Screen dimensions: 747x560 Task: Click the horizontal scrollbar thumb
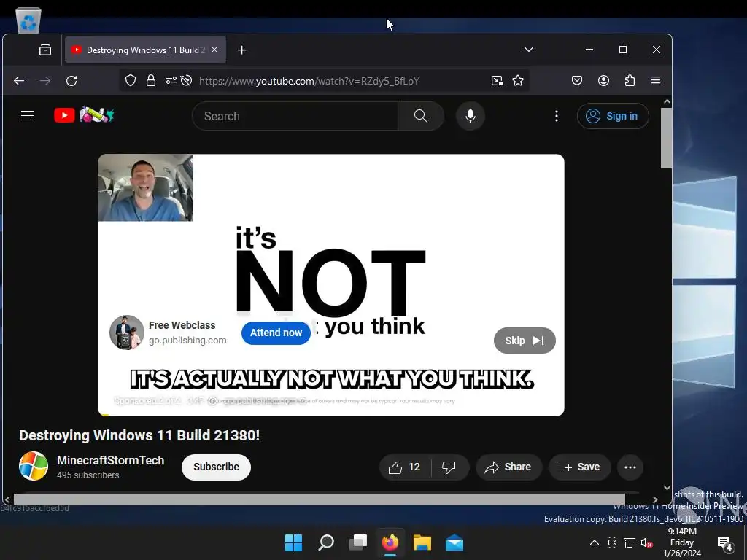pyautogui.click(x=320, y=499)
